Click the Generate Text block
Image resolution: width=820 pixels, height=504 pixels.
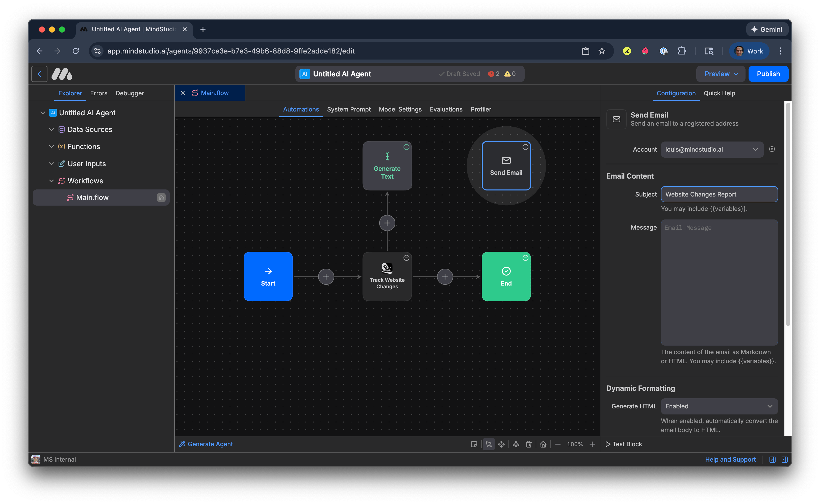387,166
